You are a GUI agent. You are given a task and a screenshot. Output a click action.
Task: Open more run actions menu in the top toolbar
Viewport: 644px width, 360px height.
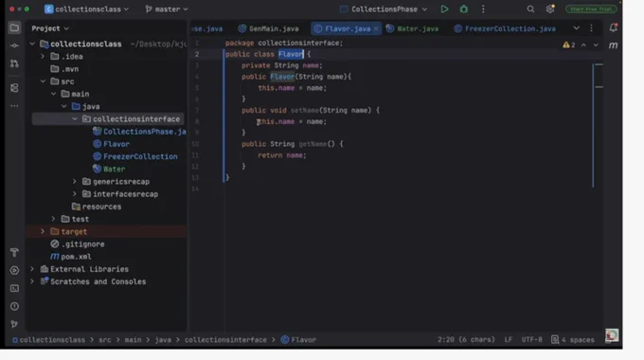click(x=483, y=9)
